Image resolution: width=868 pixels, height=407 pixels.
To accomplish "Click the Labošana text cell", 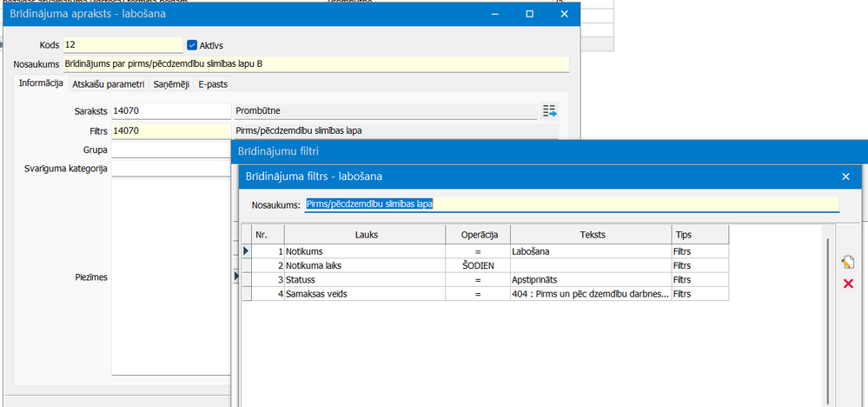I will [591, 251].
